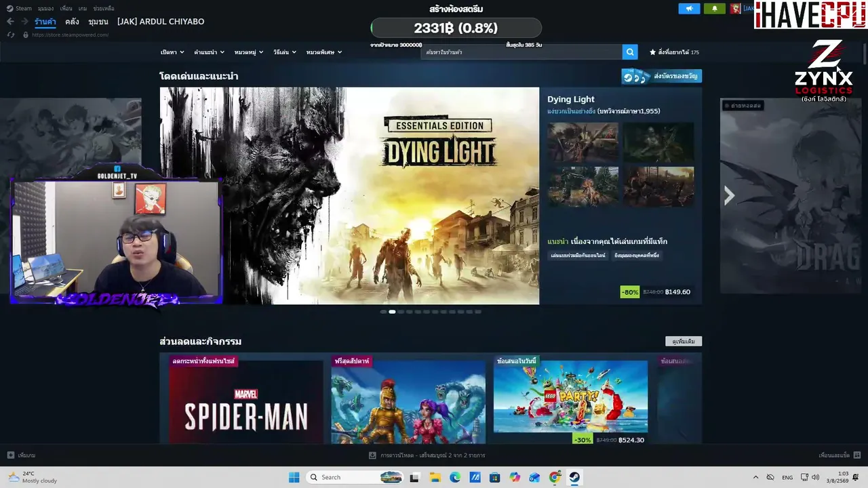Open the สิ่งที่อยากได้ wishlist link
Screen dimensions: 868x488
(674, 52)
